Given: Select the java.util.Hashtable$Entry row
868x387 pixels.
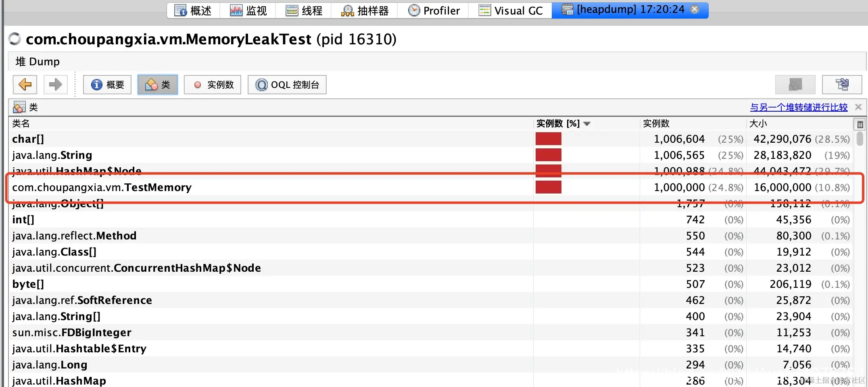Looking at the screenshot, I should click(x=431, y=348).
